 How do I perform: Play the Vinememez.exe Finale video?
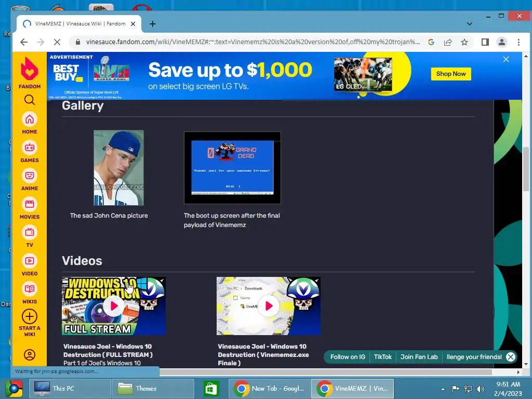(269, 306)
